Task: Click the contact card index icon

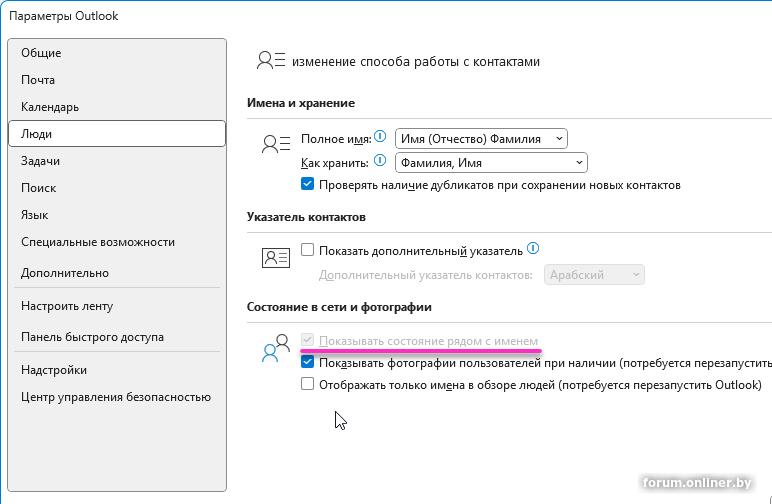Action: (275, 258)
